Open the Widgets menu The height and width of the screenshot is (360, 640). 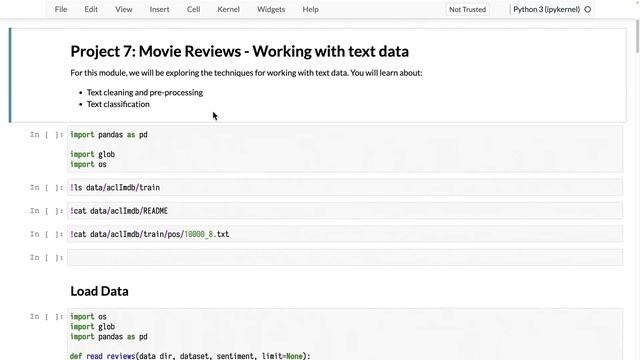[x=271, y=9]
